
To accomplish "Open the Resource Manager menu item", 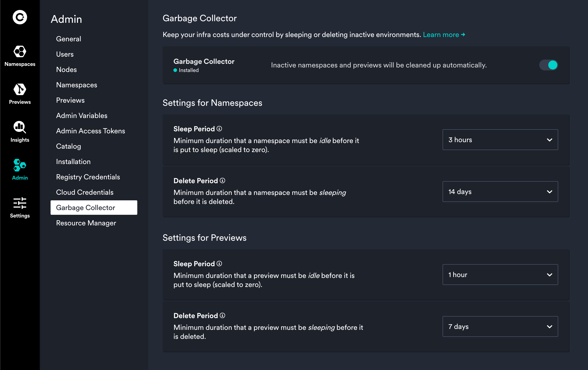I will click(86, 222).
